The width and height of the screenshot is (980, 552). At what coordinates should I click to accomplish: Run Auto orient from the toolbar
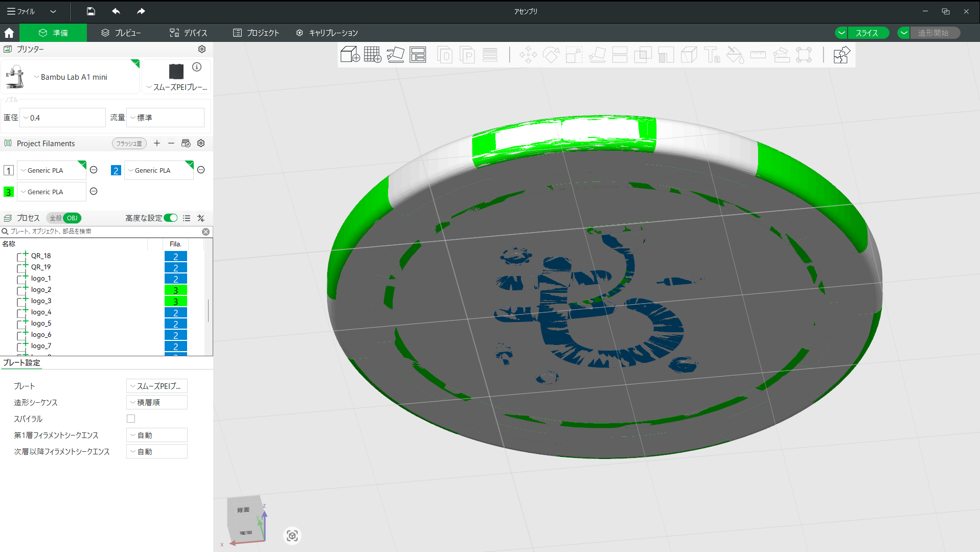[x=395, y=55]
